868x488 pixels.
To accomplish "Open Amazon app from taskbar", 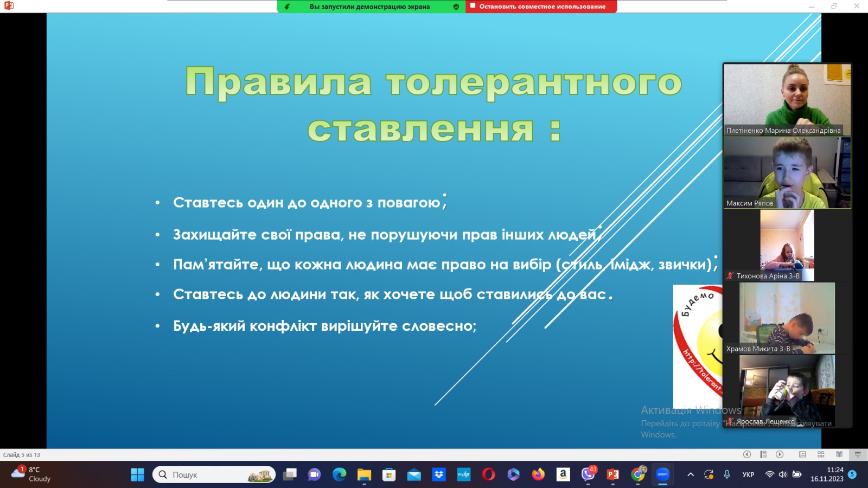I will 563,474.
